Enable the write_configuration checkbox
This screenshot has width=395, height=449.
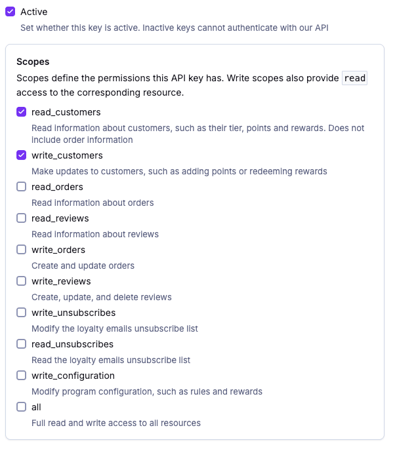pyautogui.click(x=21, y=376)
